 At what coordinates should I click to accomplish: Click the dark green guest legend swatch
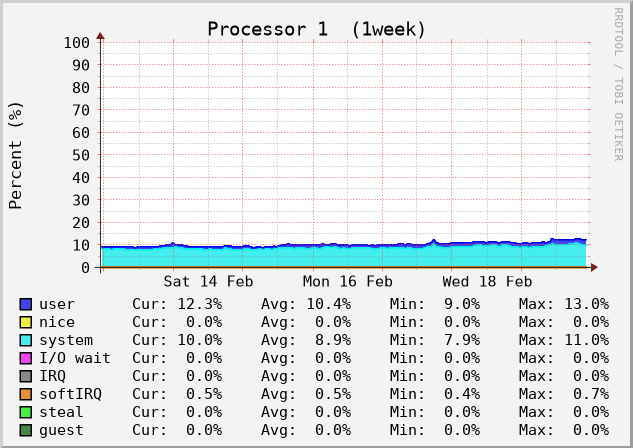(25, 430)
